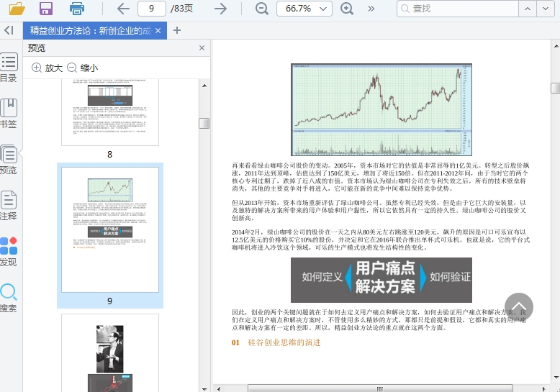
Task: Click the paragraph starting 2014年2月
Action: click(381, 240)
